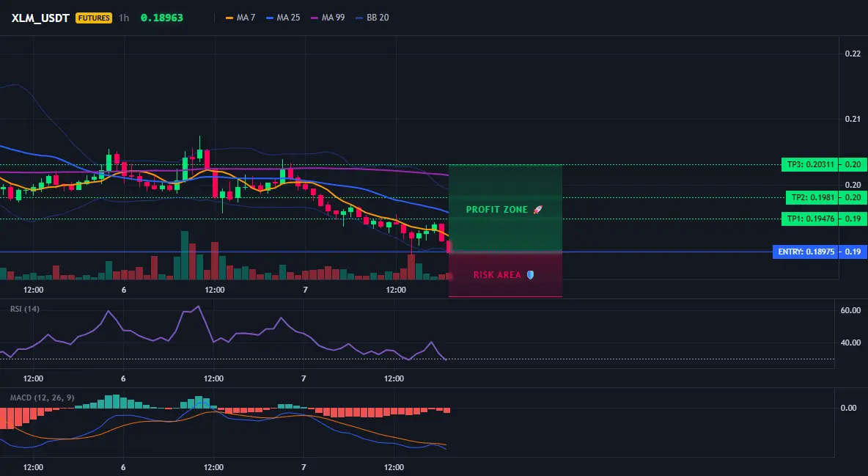Image resolution: width=868 pixels, height=476 pixels.
Task: Click the XLM_USDT symbol name
Action: tap(40, 18)
